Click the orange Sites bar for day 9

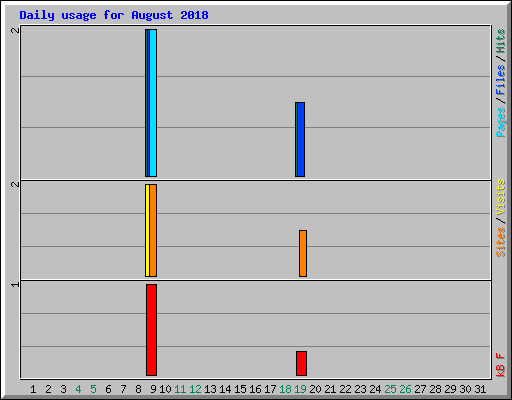click(x=153, y=230)
